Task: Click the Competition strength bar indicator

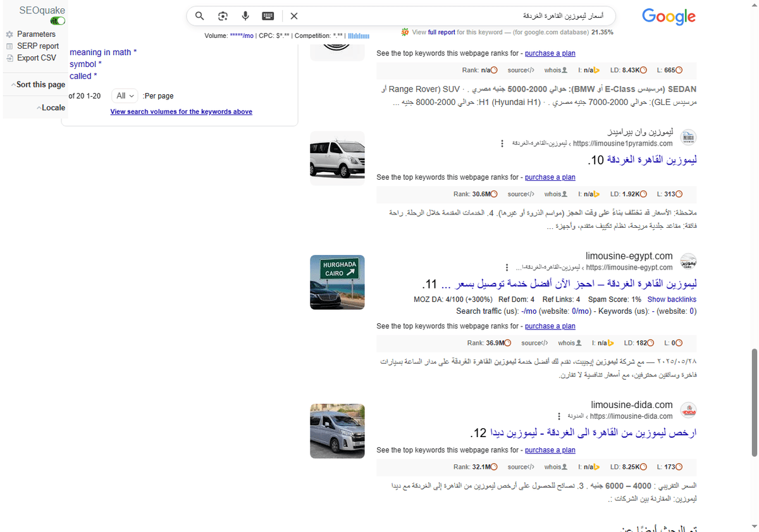Action: (359, 36)
